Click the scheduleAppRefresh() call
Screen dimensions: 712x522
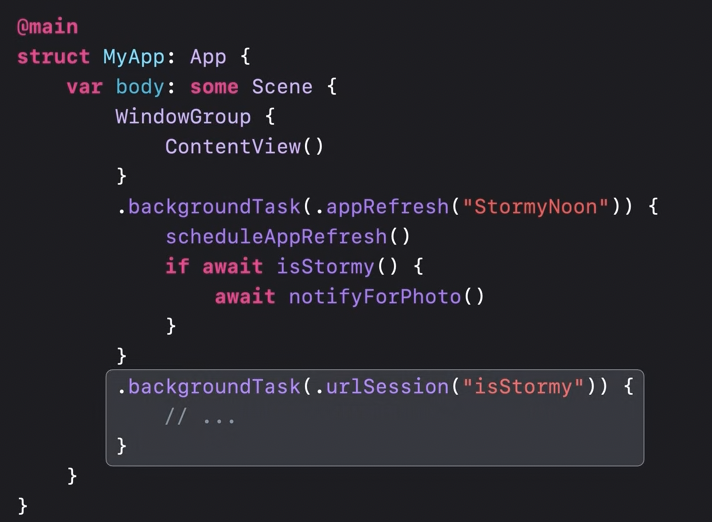click(288, 237)
